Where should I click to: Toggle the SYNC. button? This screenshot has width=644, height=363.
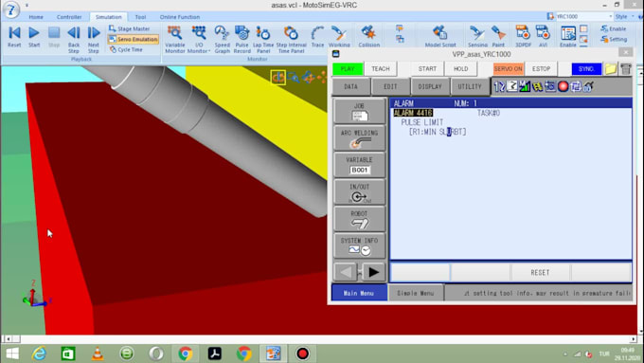point(586,68)
